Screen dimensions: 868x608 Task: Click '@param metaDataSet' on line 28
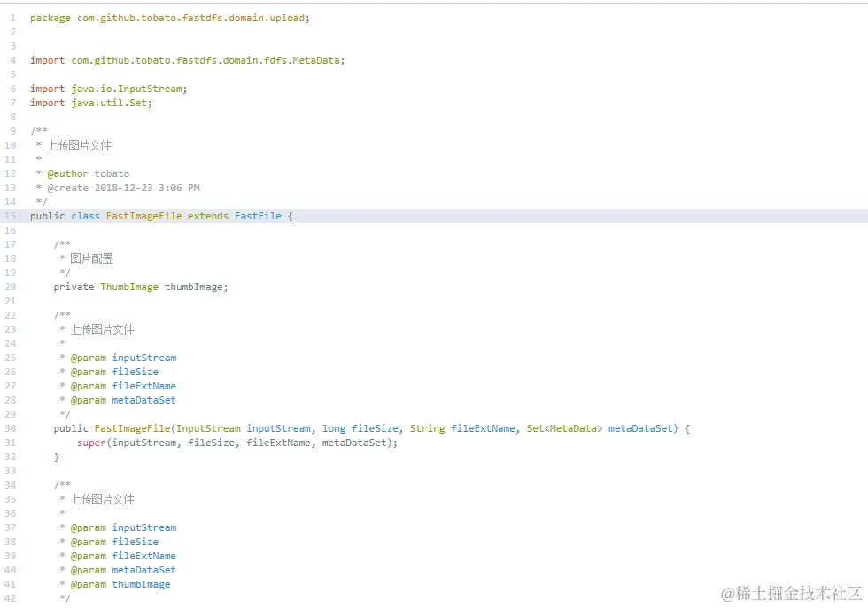123,401
